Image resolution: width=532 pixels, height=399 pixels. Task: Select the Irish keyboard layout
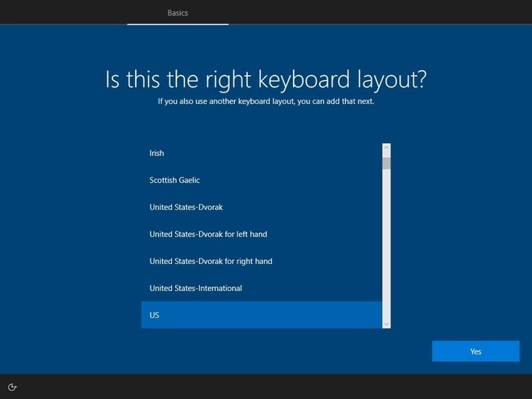[262, 153]
